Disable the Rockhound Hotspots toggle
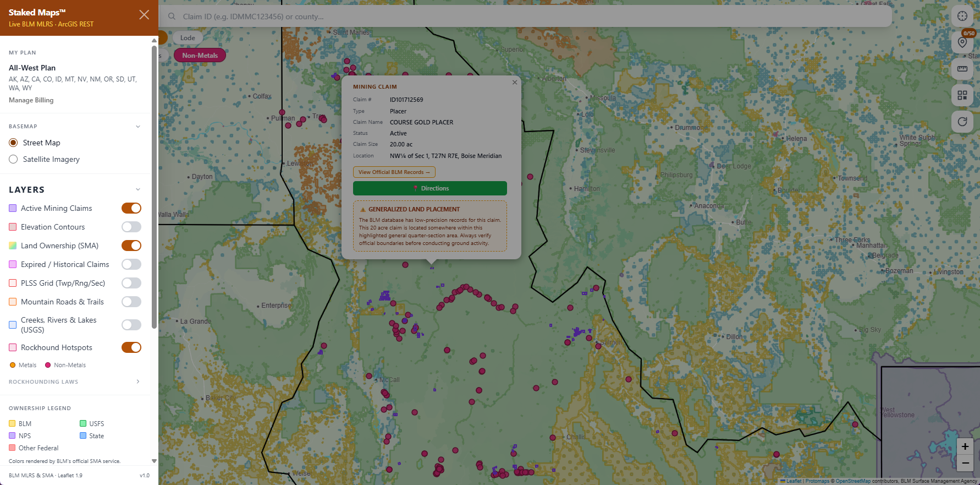 131,347
